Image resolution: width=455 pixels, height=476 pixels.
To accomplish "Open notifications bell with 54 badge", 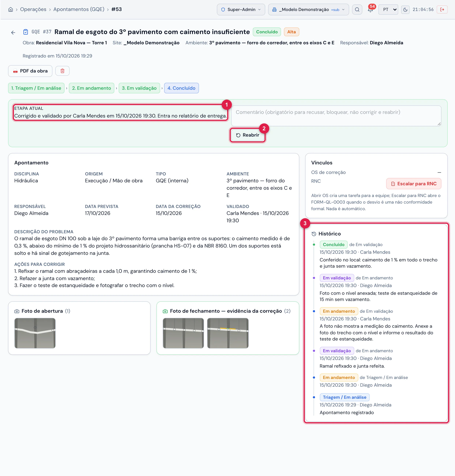I will pyautogui.click(x=370, y=10).
